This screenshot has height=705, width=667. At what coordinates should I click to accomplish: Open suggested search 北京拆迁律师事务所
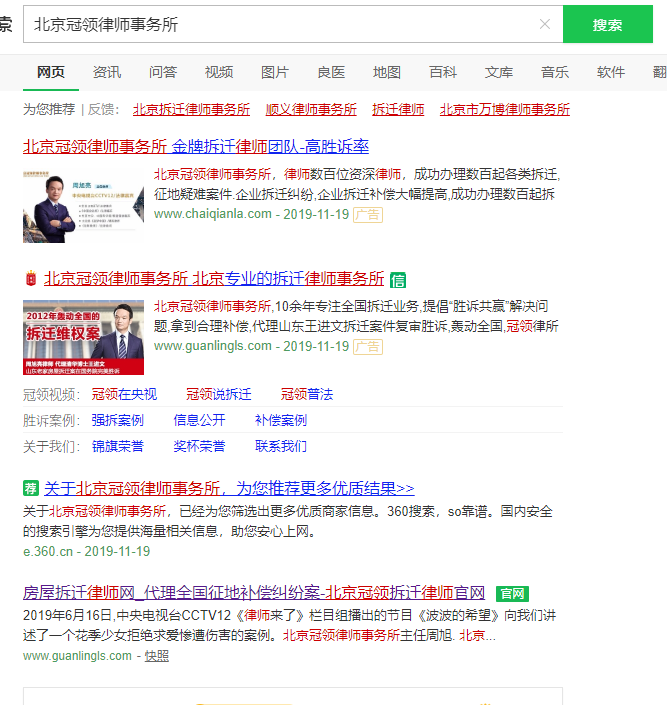[191, 109]
